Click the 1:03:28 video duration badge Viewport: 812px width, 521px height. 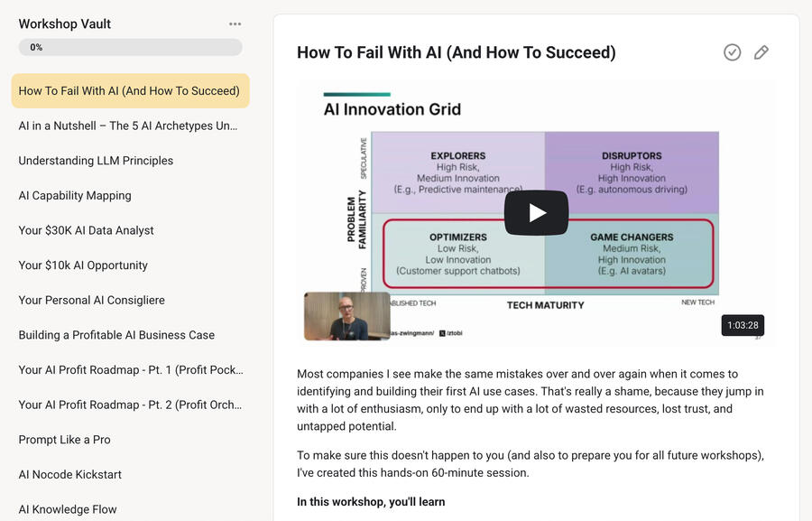click(743, 325)
